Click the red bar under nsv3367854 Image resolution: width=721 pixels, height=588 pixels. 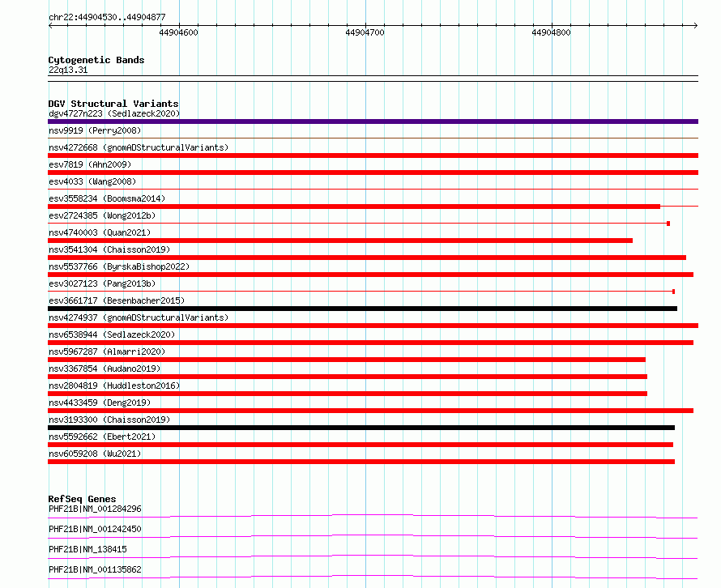click(x=348, y=377)
